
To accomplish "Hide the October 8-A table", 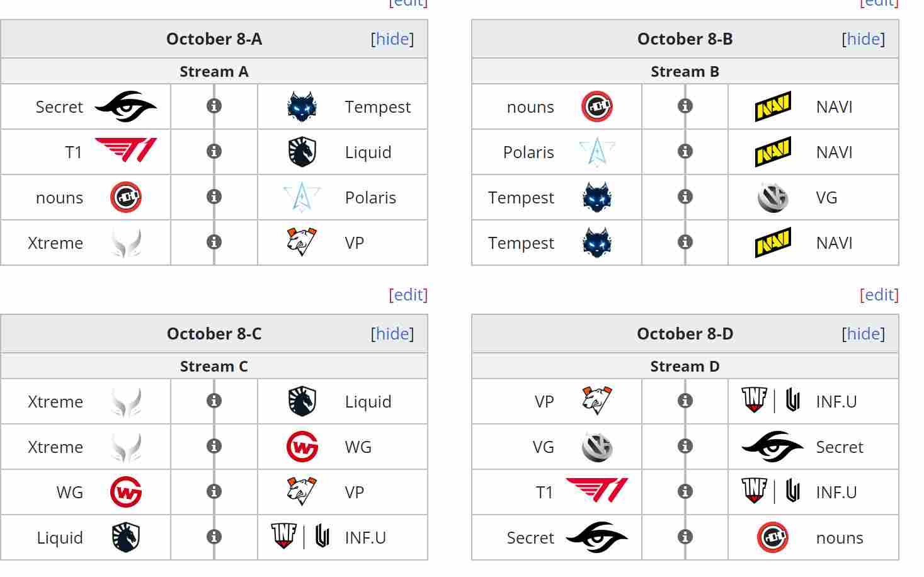I will (x=392, y=38).
